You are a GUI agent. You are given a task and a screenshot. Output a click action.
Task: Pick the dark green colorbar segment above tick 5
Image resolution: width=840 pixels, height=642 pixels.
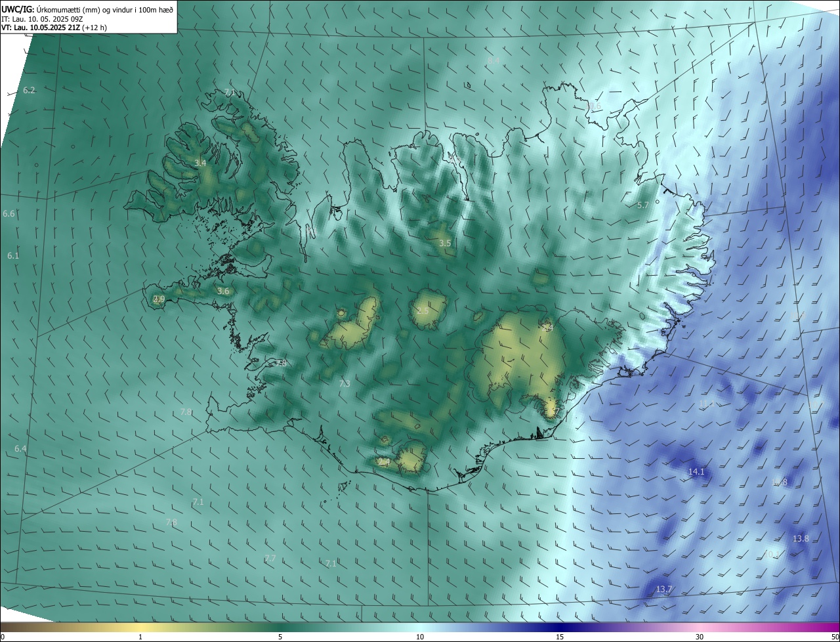tap(280, 628)
